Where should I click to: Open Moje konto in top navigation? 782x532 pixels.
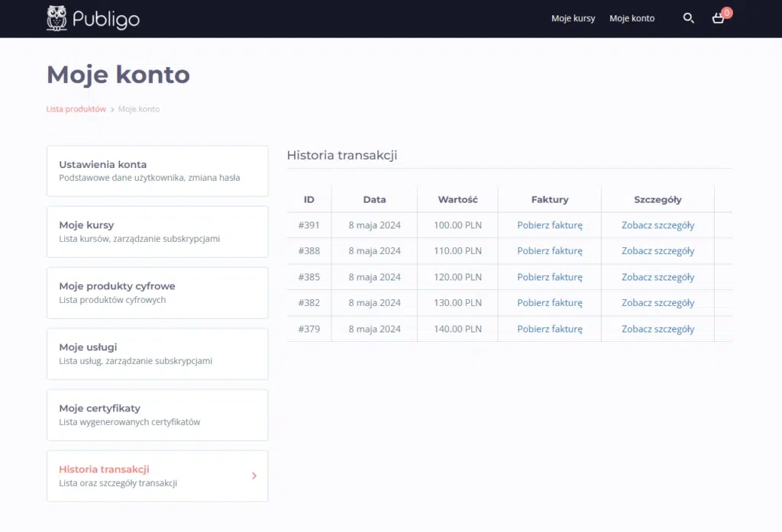tap(632, 18)
